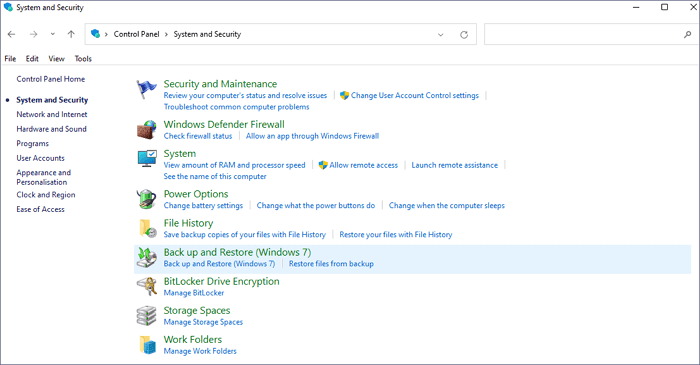This screenshot has width=700, height=365.
Task: Open Windows Defender Firewall heading
Action: pos(224,124)
